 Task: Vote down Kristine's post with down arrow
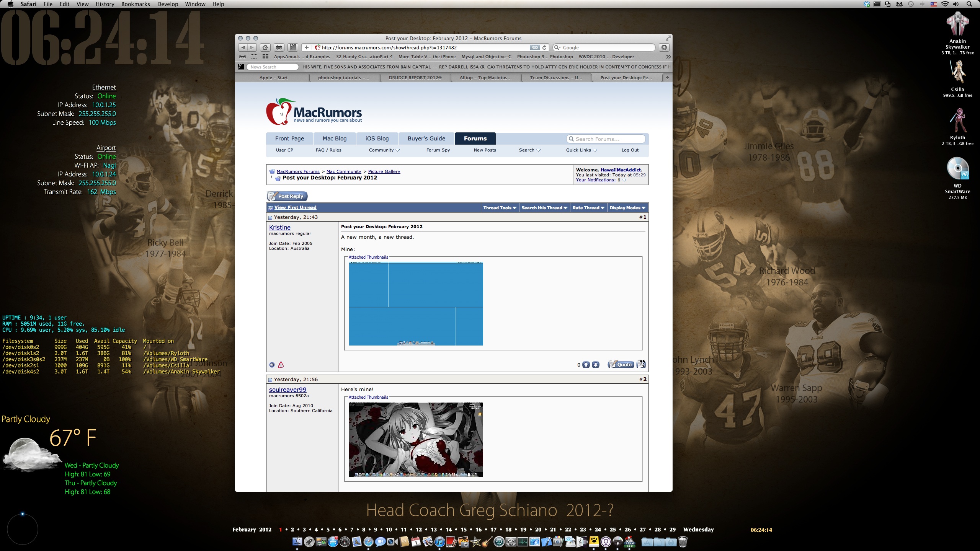coord(596,365)
